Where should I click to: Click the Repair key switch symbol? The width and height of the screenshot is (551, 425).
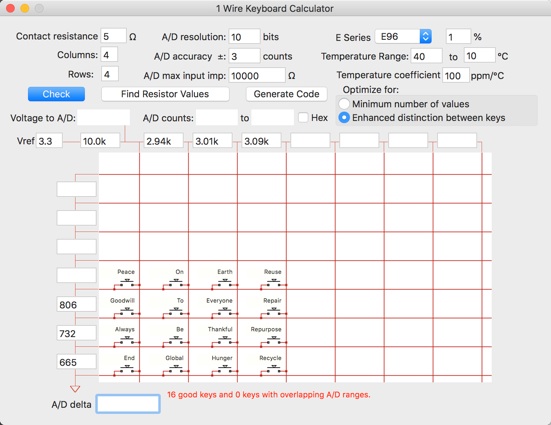pyautogui.click(x=273, y=312)
